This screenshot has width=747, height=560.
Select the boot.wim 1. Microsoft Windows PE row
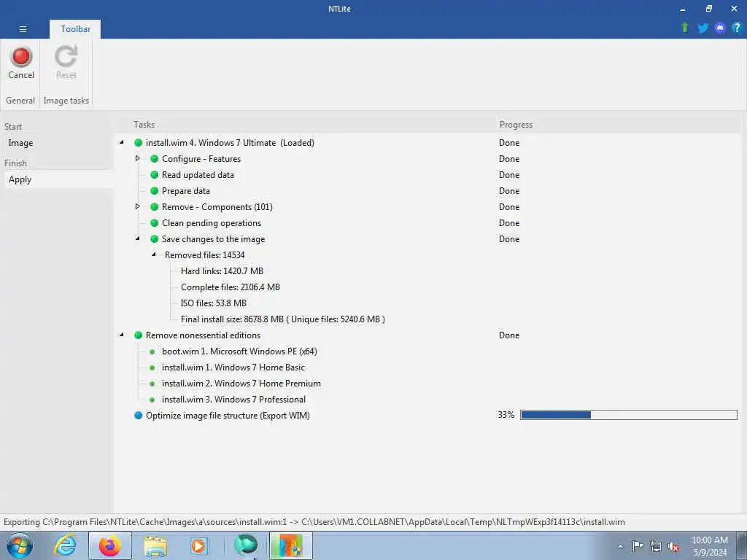tap(239, 351)
